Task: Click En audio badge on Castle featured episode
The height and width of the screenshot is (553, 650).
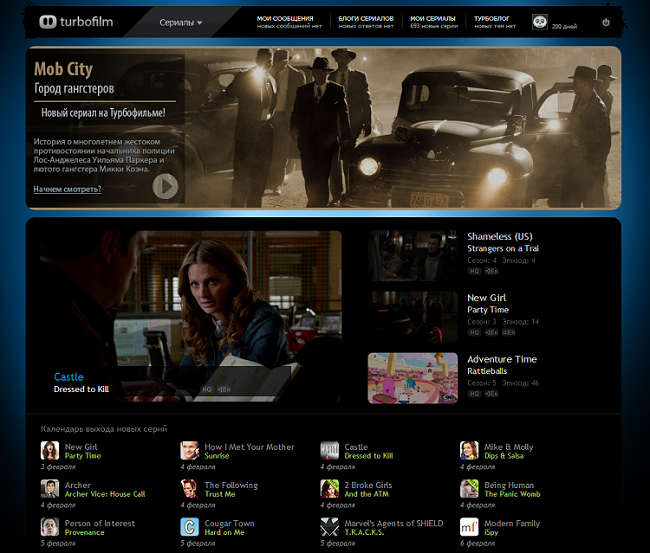Action: pos(224,389)
